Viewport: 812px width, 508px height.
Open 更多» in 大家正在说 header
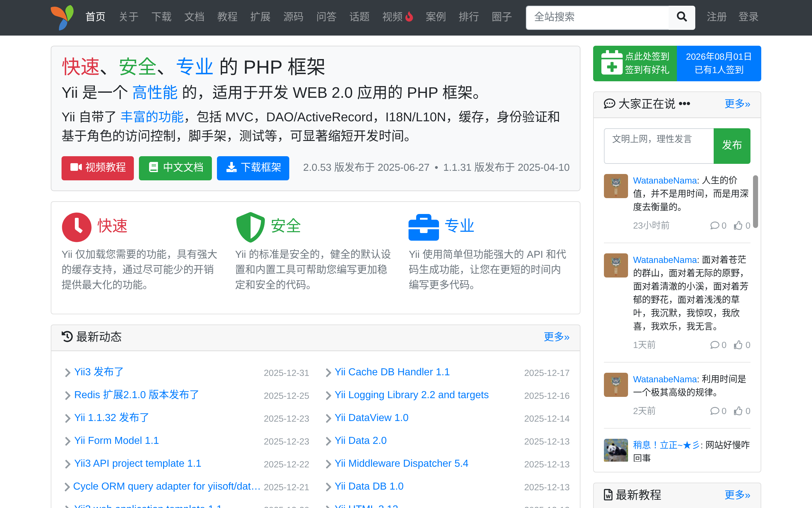coord(737,104)
